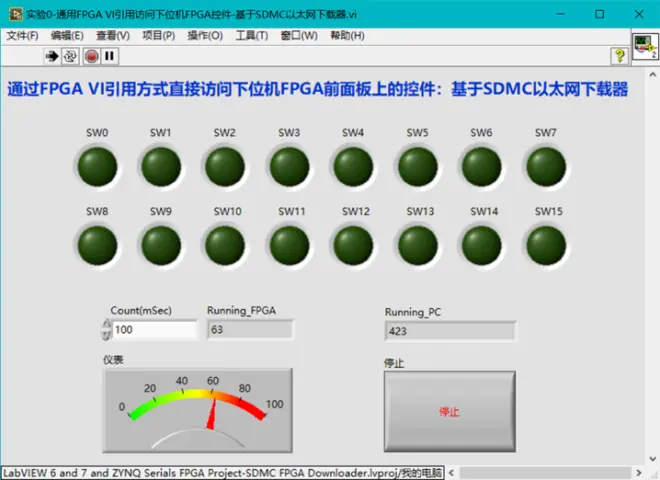Click the Count(mSec) input field showing 100

coord(155,330)
